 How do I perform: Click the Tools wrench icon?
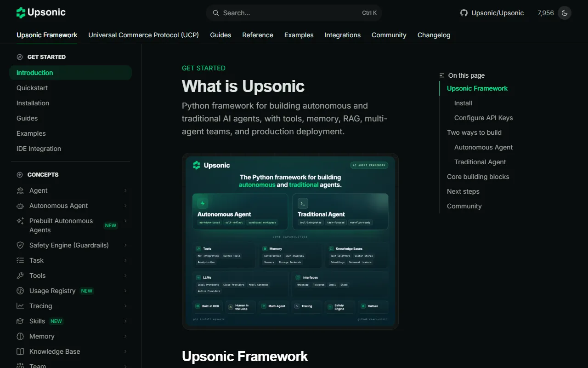[20, 276]
